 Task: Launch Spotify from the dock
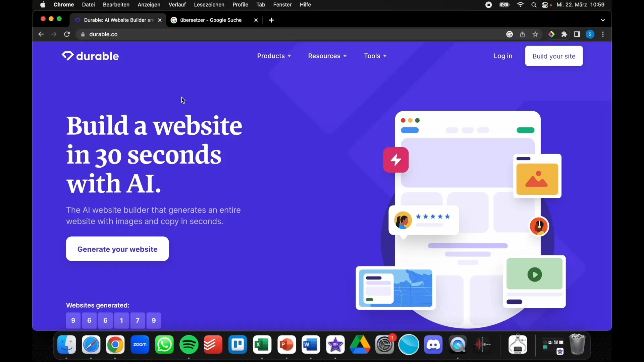coord(189,344)
